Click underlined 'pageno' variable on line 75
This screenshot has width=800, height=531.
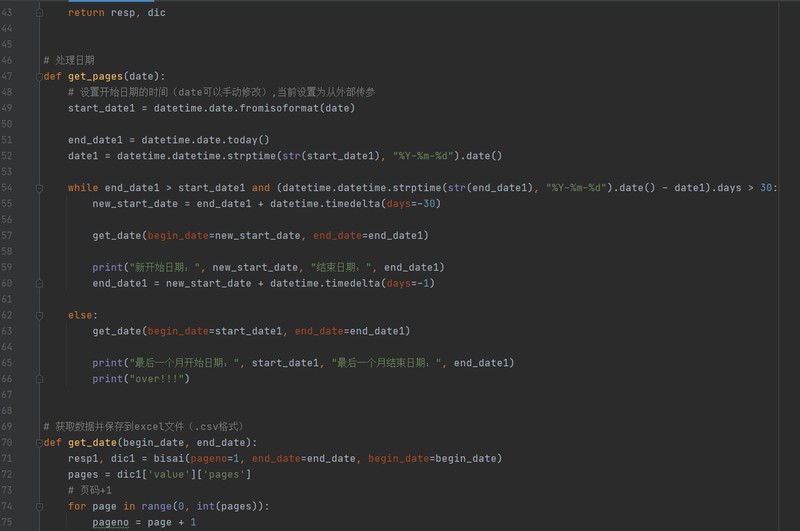coord(111,522)
